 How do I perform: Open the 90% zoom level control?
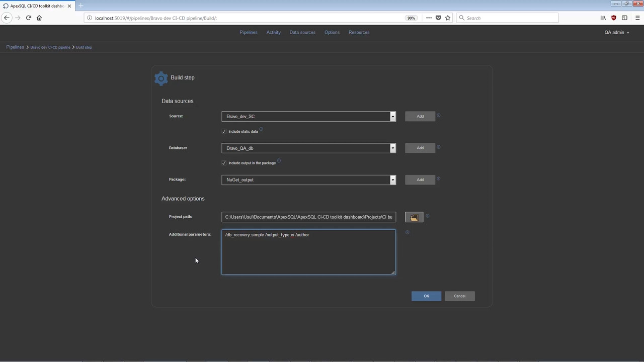coord(411,18)
